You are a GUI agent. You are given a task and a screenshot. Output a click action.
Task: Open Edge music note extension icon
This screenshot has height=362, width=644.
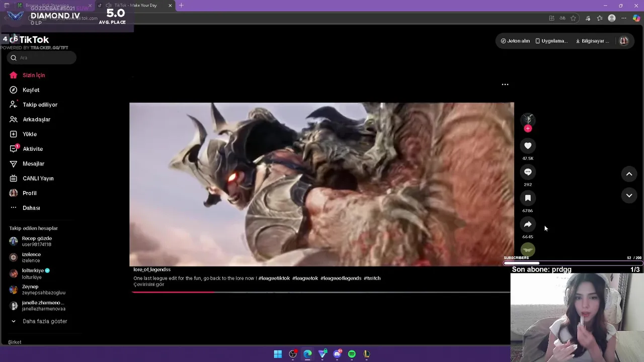click(588, 18)
